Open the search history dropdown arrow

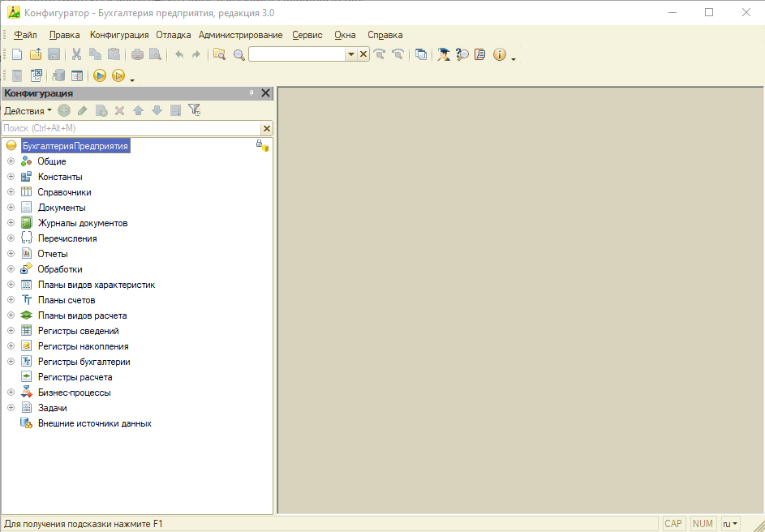click(350, 54)
